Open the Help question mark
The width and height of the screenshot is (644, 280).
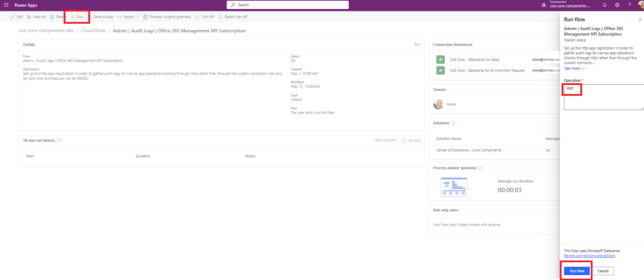(629, 5)
